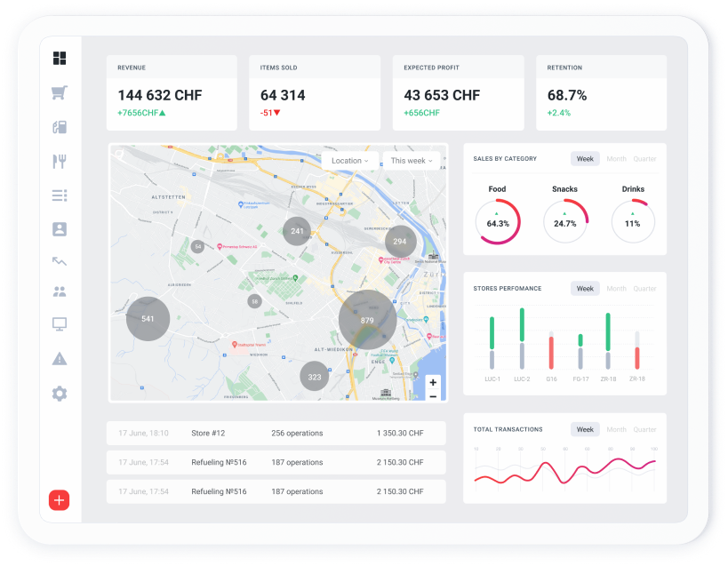
Task: Open the shopping cart section
Action: click(x=60, y=92)
